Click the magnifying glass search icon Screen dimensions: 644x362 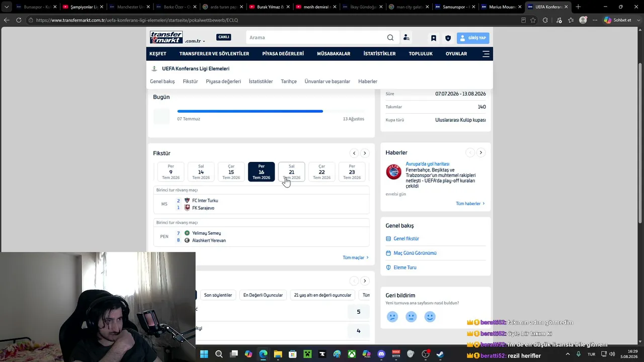pyautogui.click(x=390, y=38)
